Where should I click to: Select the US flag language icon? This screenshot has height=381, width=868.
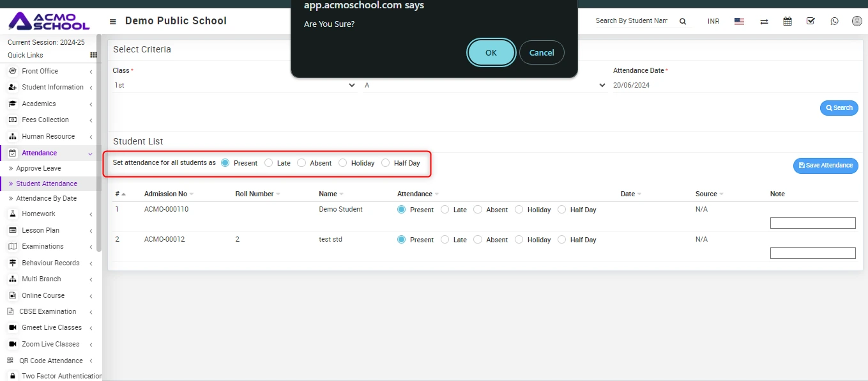tap(739, 21)
